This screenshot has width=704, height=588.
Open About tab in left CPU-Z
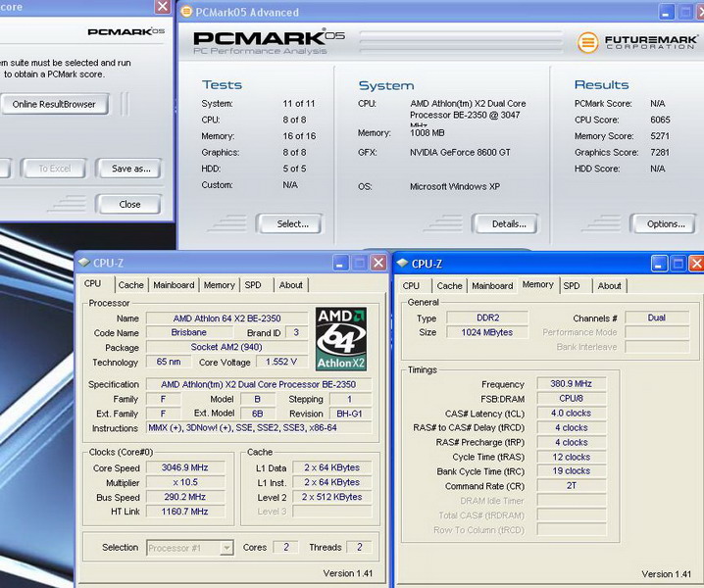pyautogui.click(x=291, y=285)
